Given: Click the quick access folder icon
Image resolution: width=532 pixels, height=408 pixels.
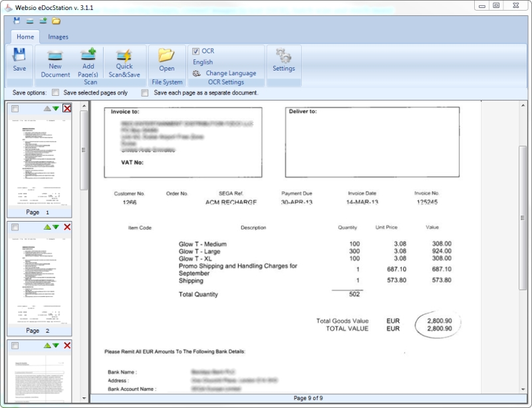Looking at the screenshot, I should point(56,21).
